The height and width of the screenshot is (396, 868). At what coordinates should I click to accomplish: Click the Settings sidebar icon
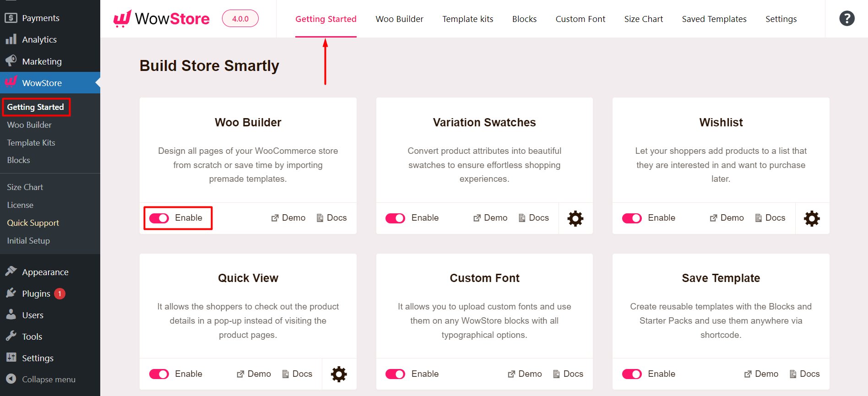(x=11, y=358)
